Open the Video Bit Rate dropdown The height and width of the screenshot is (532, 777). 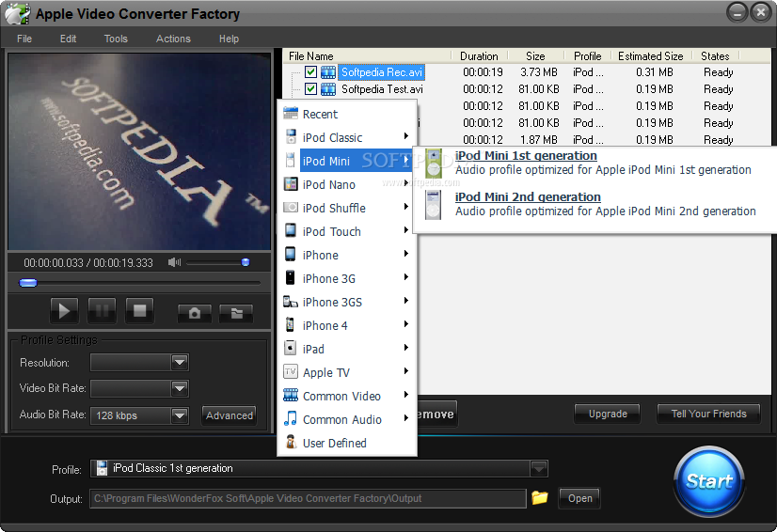coord(180,389)
